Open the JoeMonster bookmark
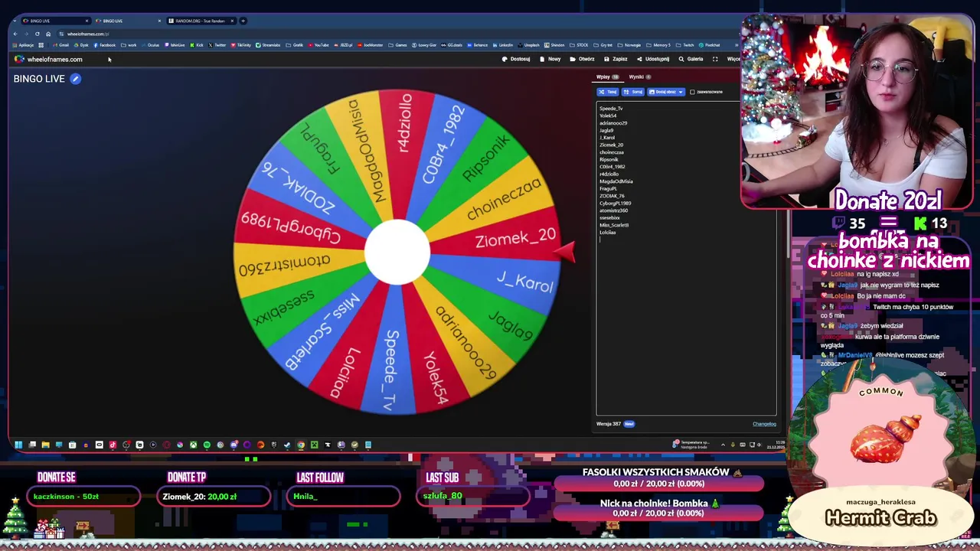The image size is (980, 551). 371,45
